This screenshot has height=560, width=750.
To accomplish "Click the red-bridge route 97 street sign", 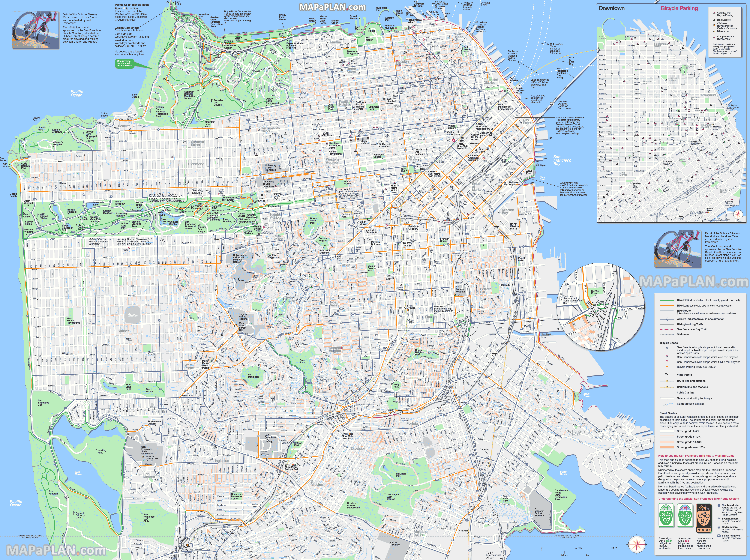I will pyautogui.click(x=685, y=515).
